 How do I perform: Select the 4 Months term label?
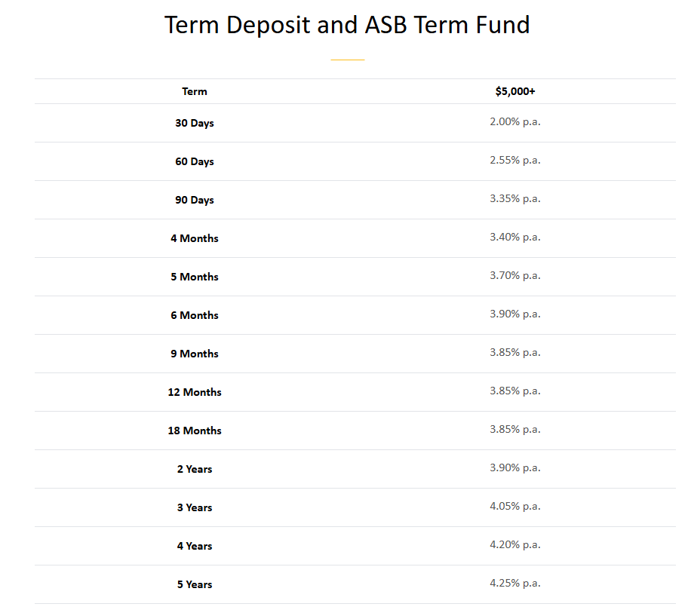coord(195,238)
